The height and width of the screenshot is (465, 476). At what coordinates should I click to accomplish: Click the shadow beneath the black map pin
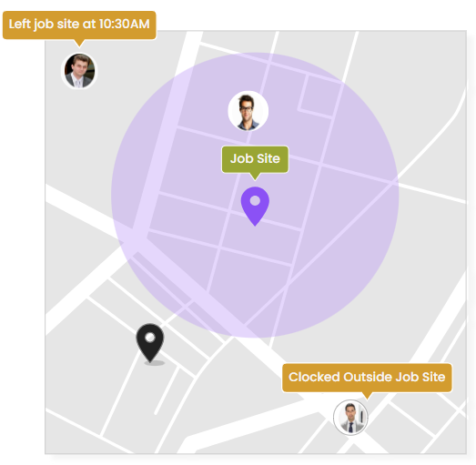point(155,363)
